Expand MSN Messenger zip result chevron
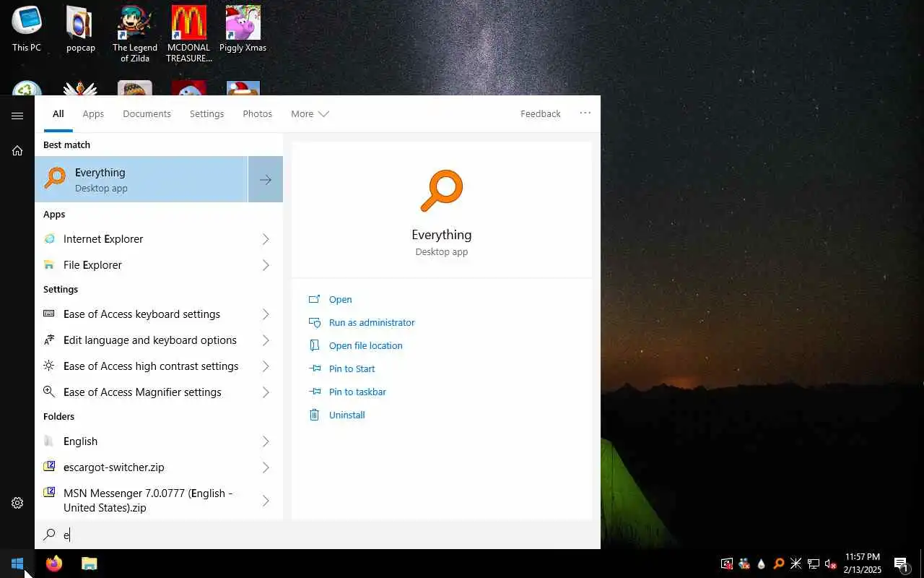Screen dimensions: 924x578 (266, 501)
